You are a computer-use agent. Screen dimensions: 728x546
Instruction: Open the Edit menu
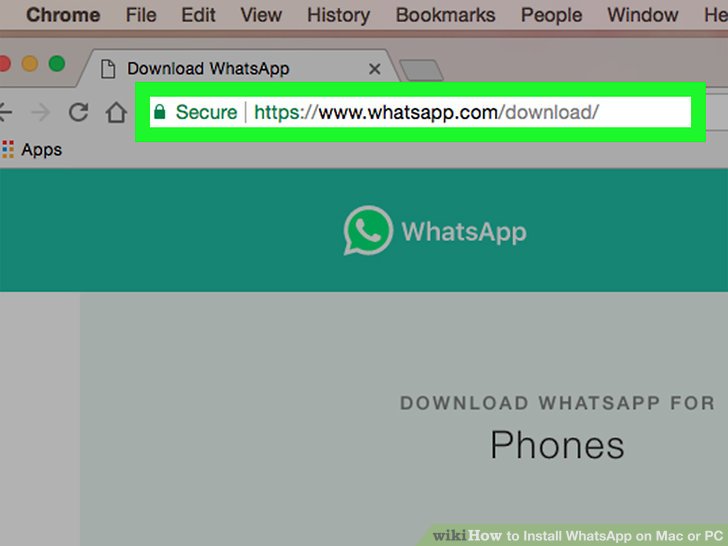point(198,15)
